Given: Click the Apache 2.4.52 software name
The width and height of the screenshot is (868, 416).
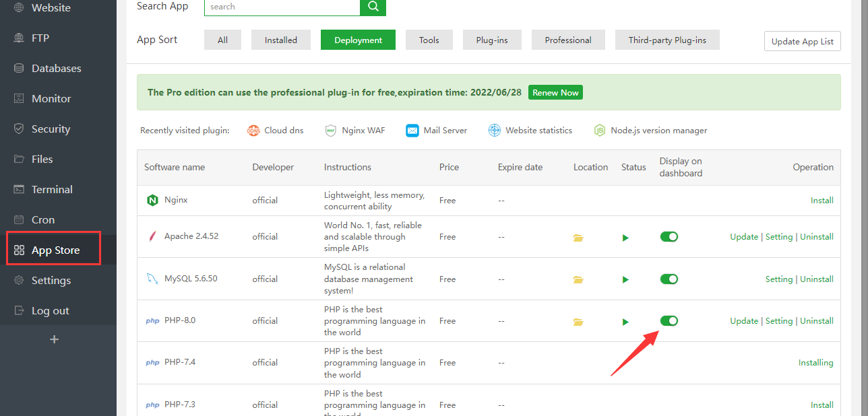Looking at the screenshot, I should pos(191,236).
